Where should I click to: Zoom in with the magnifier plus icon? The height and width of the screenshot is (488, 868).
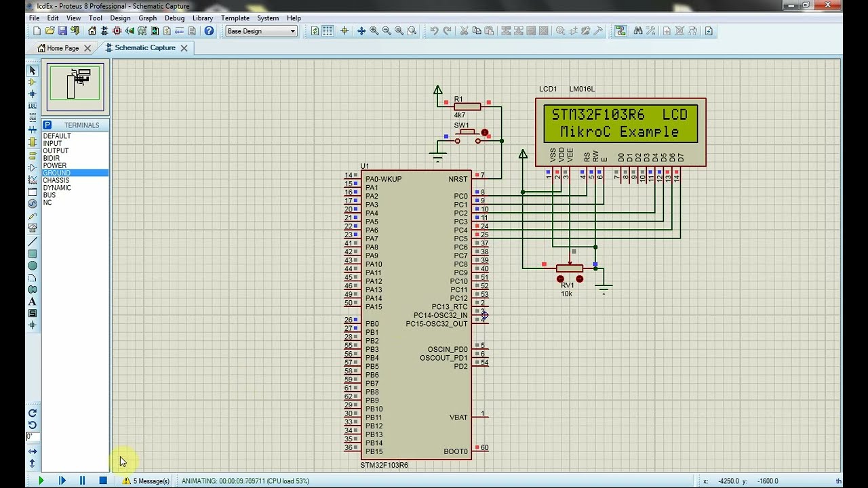(374, 31)
